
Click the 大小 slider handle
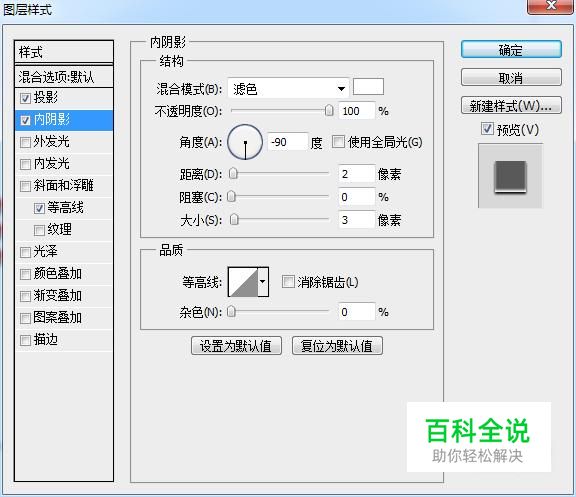234,220
